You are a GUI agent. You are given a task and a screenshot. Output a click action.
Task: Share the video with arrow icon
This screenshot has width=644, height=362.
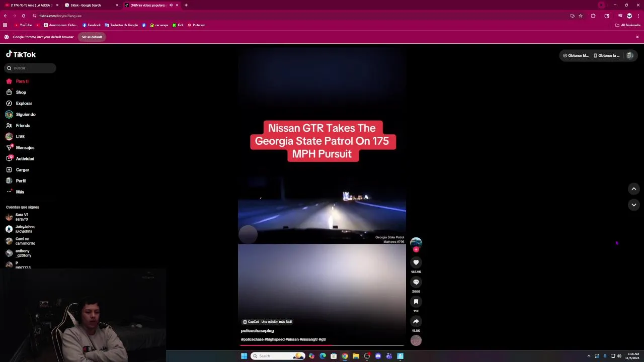(416, 321)
